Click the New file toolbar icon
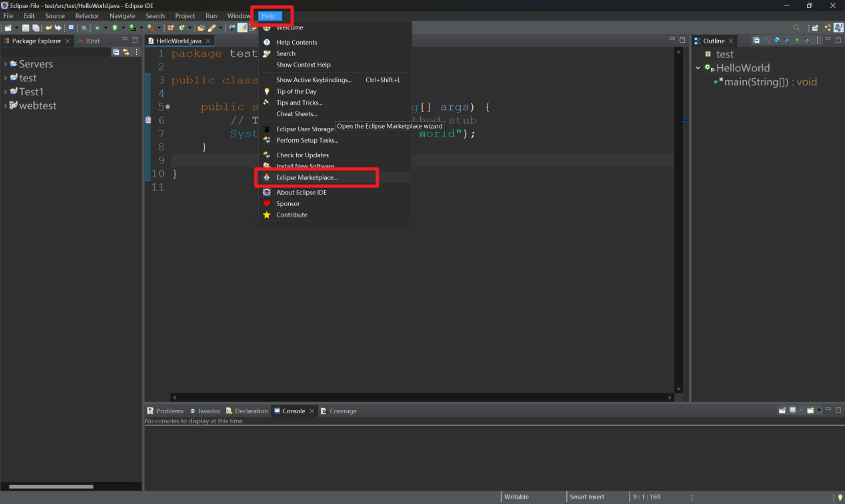845x504 pixels. (x=9, y=28)
